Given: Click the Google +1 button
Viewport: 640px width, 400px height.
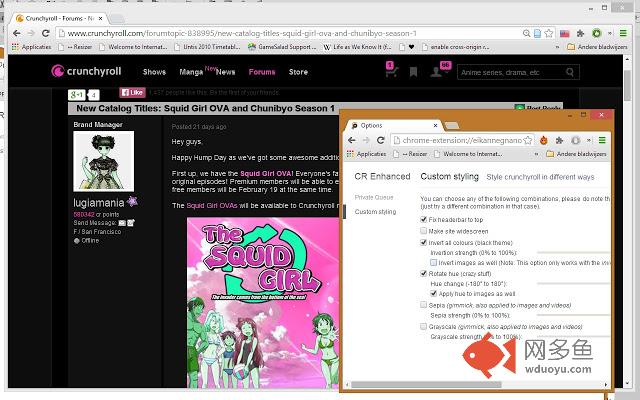Looking at the screenshot, I should pos(77,94).
